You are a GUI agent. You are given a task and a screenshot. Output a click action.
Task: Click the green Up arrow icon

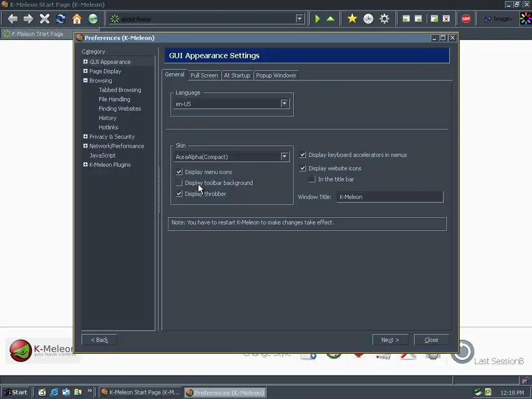330,19
